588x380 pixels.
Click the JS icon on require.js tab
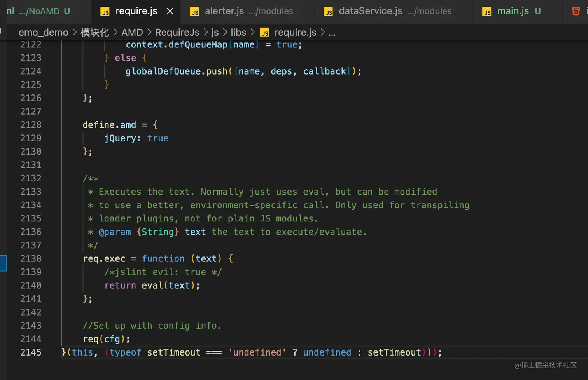[105, 12]
